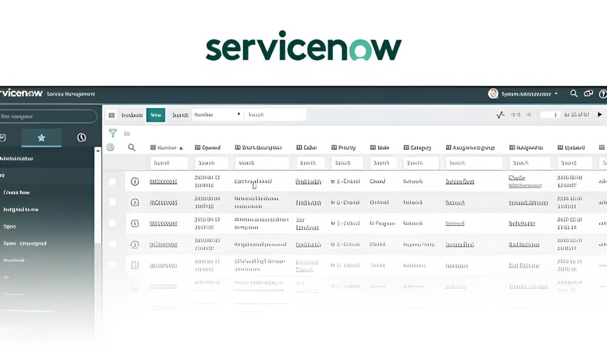Open the incident number link in second row

point(163,202)
